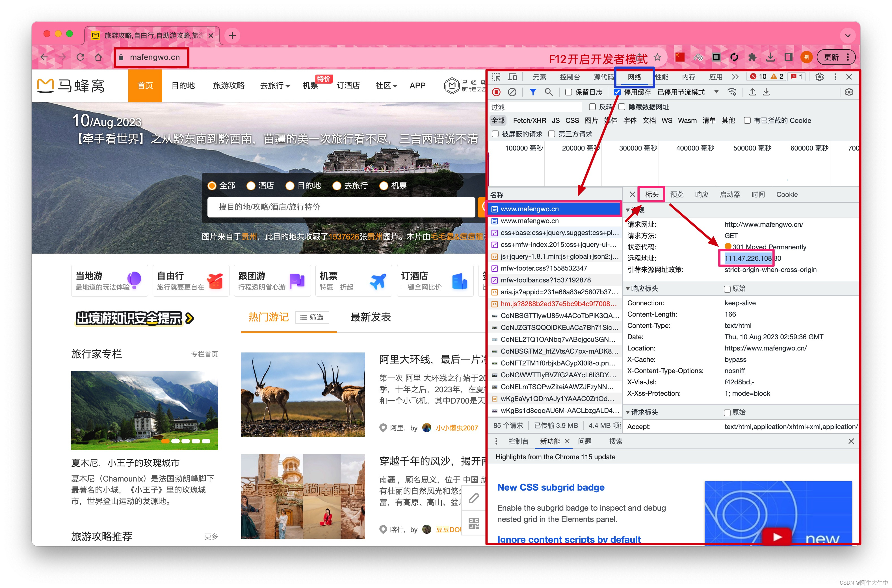Click 专栏首页 link
Viewport: 892px width, 588px height.
204,354
